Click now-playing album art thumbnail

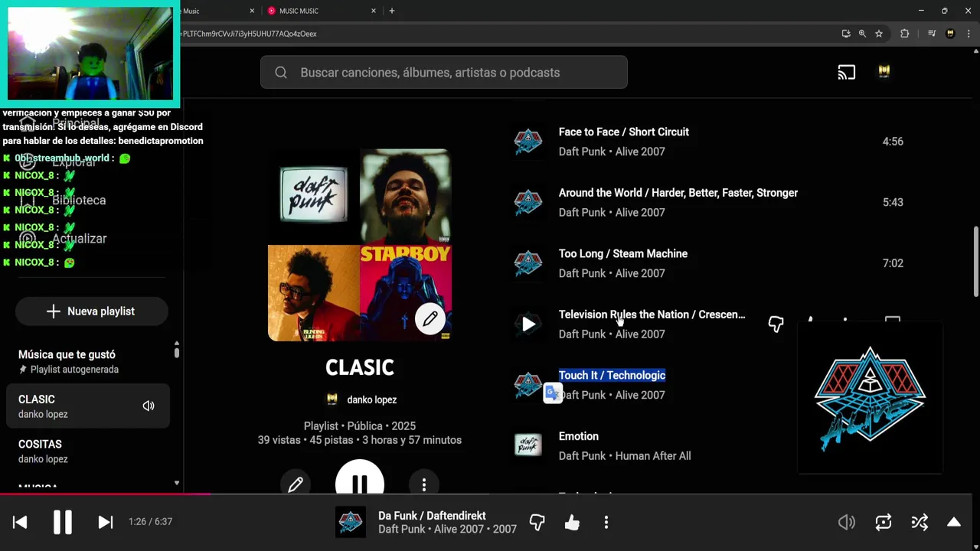351,523
